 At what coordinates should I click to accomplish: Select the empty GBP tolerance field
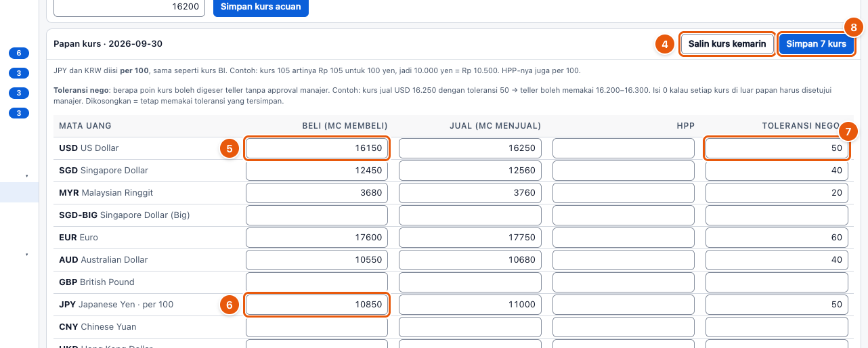pos(777,282)
